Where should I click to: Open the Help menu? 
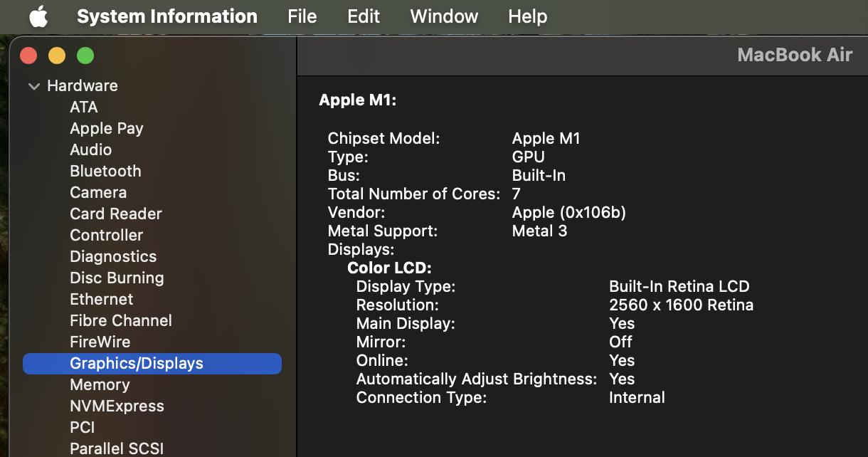(x=527, y=16)
